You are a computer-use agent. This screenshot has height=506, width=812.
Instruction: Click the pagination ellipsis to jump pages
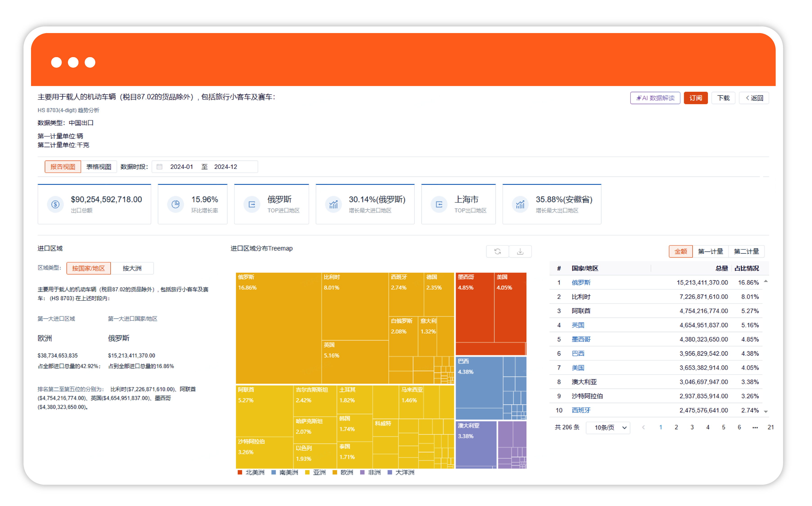[755, 427]
